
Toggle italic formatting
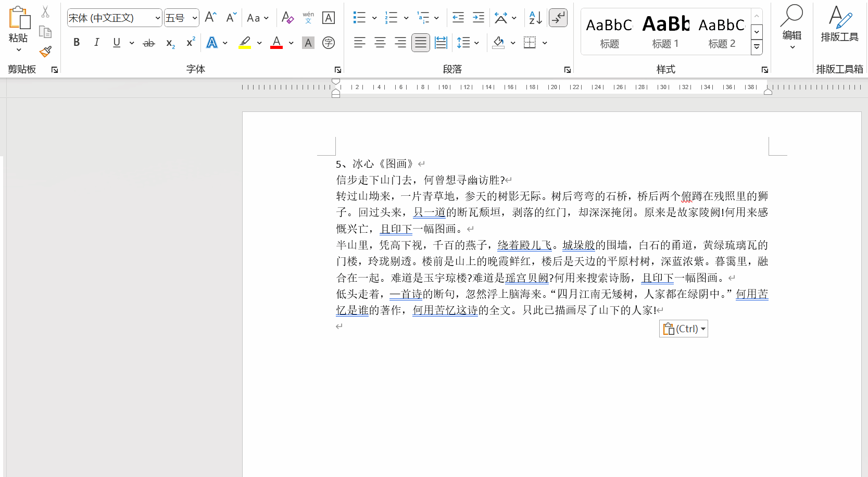[x=96, y=43]
